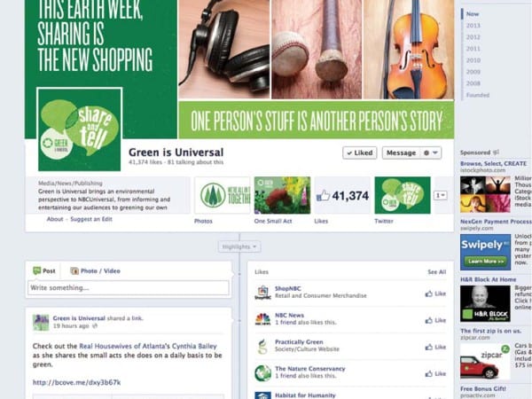
Task: Switch to the Photo / Video tab
Action: [95, 270]
